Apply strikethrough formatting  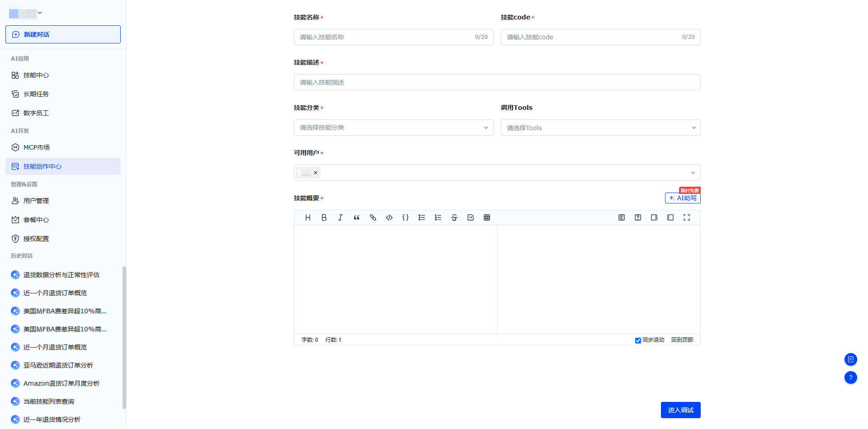point(454,217)
